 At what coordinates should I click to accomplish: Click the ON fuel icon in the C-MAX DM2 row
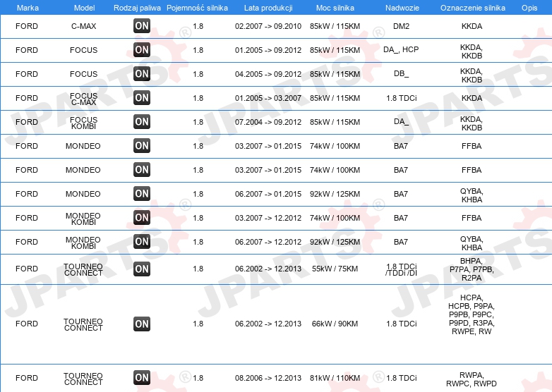[142, 25]
